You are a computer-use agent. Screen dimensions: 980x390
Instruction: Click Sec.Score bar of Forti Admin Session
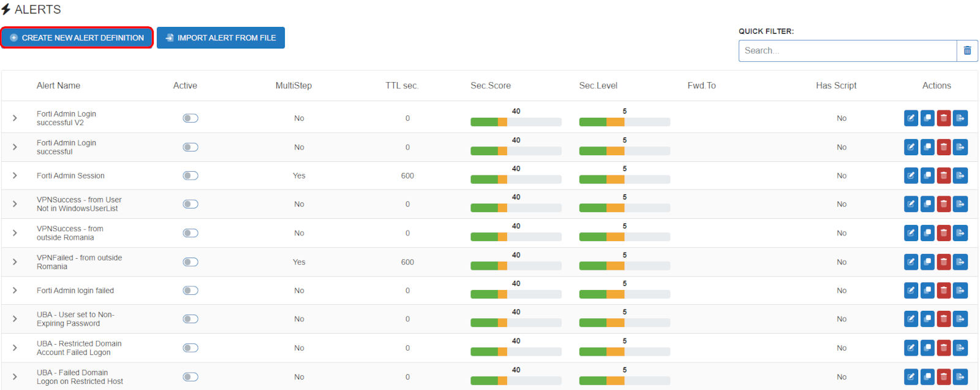coord(516,180)
